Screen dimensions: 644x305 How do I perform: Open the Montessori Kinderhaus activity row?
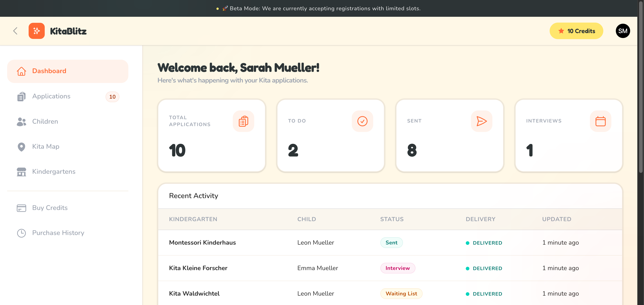(x=202, y=242)
